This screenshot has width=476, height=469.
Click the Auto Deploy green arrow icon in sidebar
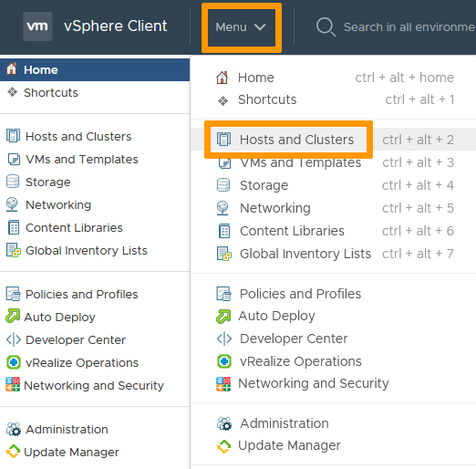[x=13, y=316]
